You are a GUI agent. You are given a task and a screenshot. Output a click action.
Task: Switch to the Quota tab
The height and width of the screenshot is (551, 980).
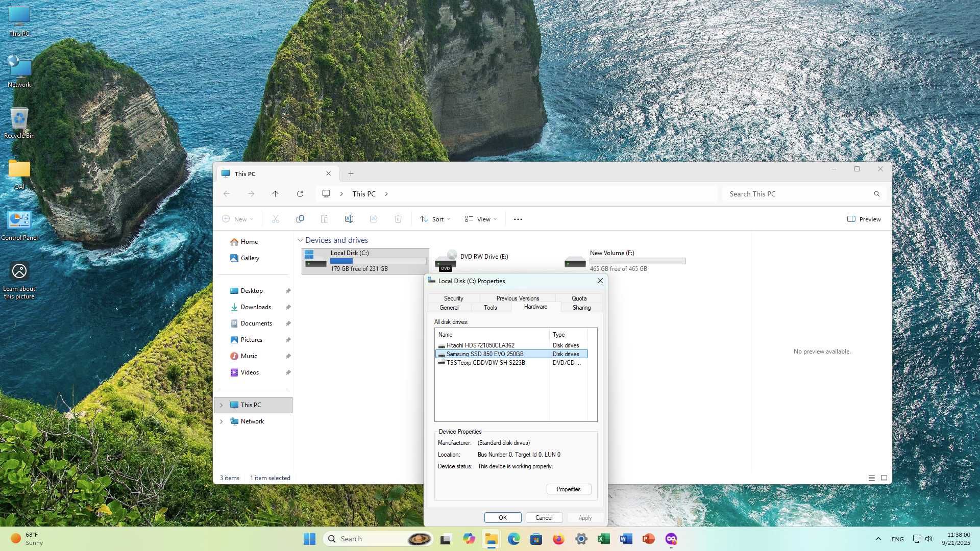coord(579,298)
